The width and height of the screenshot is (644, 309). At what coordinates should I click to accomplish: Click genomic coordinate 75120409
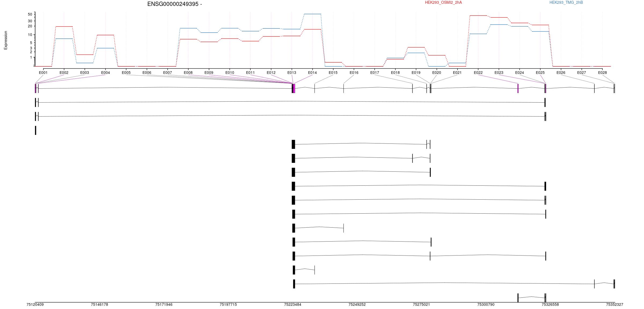pos(35,304)
